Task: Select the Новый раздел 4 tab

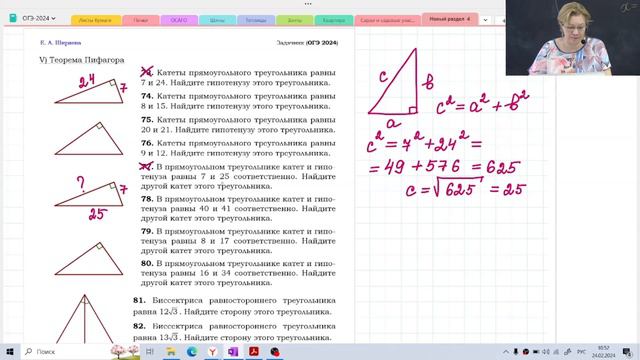Action: 450,19
